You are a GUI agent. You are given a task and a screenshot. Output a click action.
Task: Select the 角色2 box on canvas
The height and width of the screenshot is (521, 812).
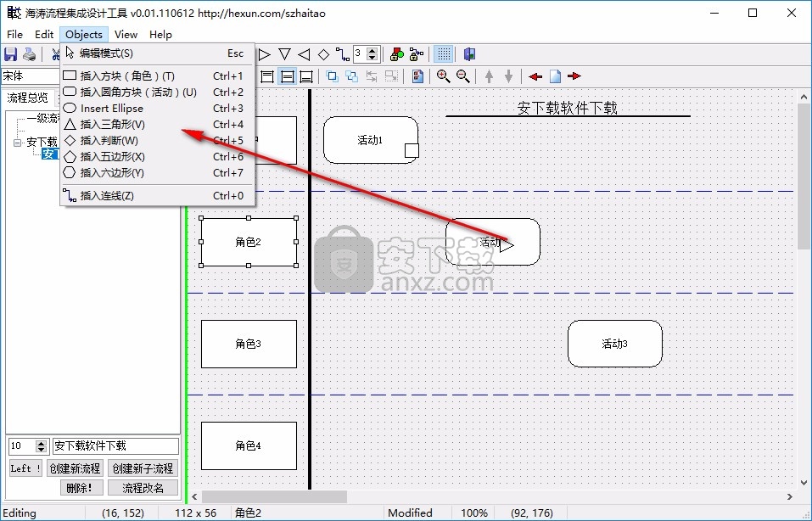pyautogui.click(x=249, y=242)
